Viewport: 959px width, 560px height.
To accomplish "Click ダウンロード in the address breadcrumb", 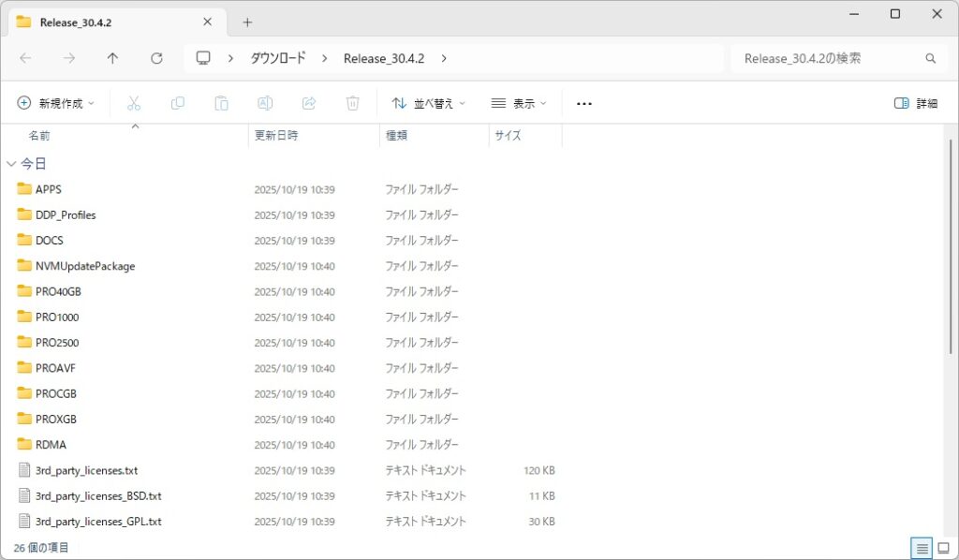I will pos(277,58).
